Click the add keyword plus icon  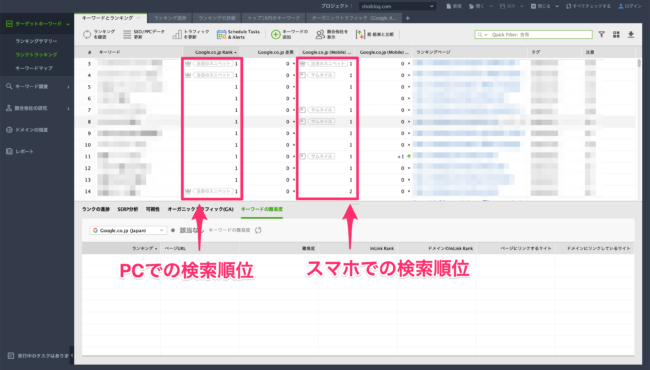pos(276,34)
